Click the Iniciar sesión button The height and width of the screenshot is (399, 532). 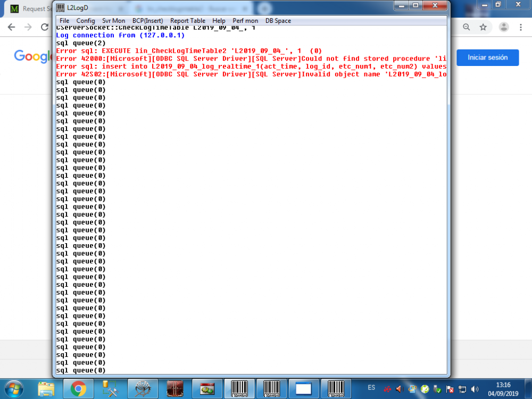pos(487,57)
